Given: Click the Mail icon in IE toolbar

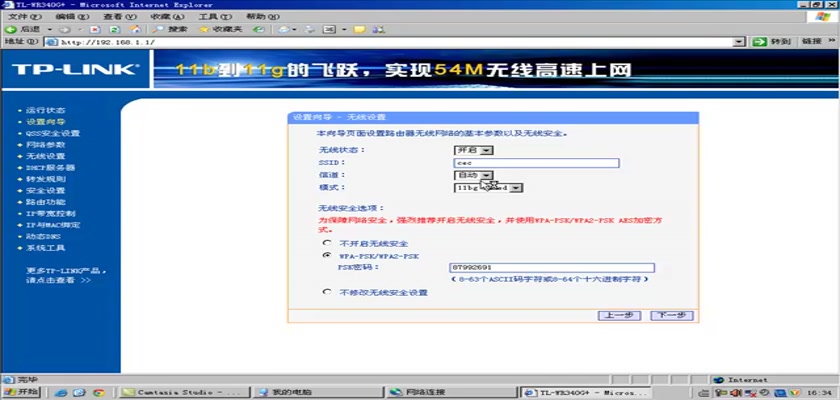Looking at the screenshot, I should [283, 29].
